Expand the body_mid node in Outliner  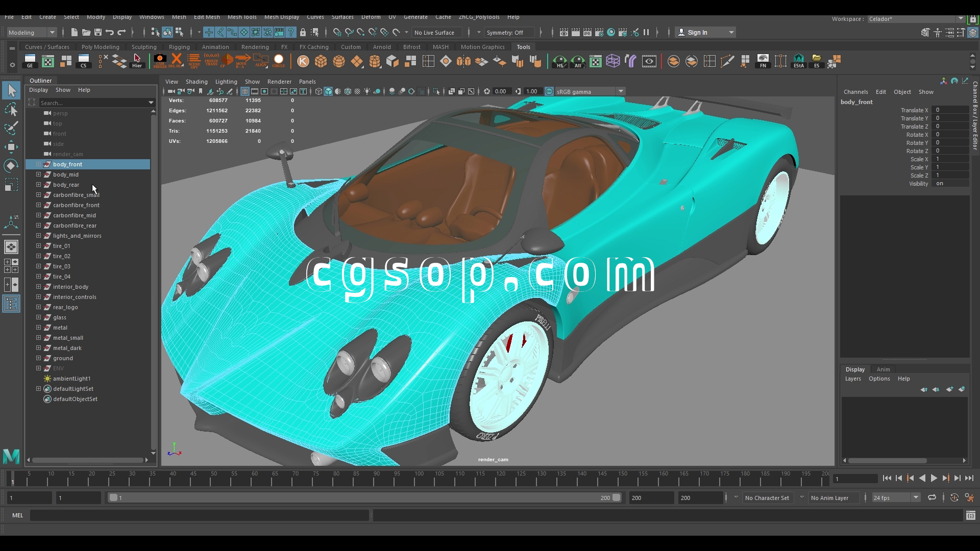(x=38, y=174)
